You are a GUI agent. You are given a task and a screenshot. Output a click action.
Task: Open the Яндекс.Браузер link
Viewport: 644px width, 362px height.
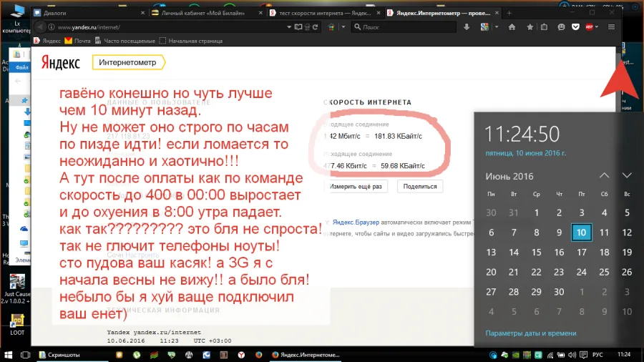(x=356, y=222)
